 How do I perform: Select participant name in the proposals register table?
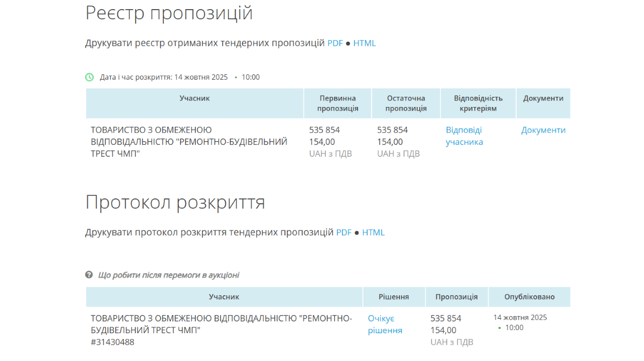(189, 142)
